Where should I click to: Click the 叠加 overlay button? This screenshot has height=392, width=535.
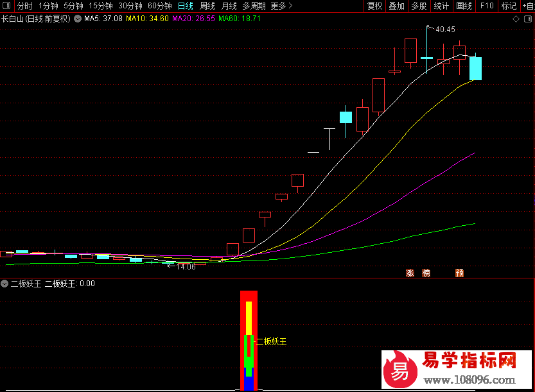click(x=396, y=6)
